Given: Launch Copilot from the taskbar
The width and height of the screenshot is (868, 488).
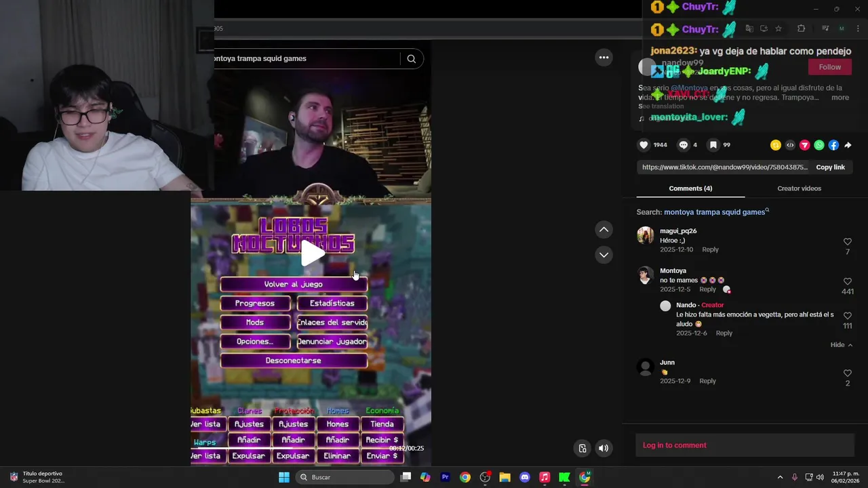Looking at the screenshot, I should pos(425,477).
